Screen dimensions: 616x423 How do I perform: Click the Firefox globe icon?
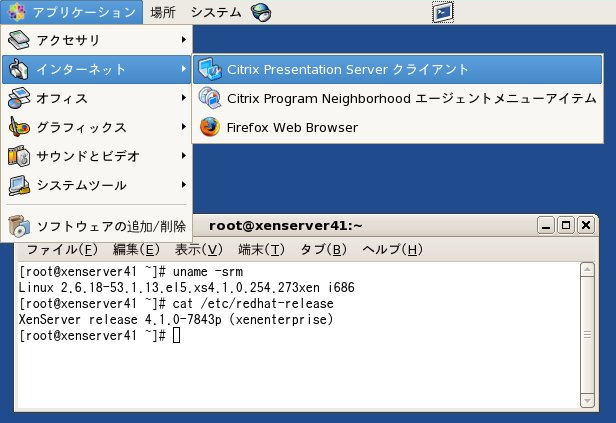coord(210,127)
